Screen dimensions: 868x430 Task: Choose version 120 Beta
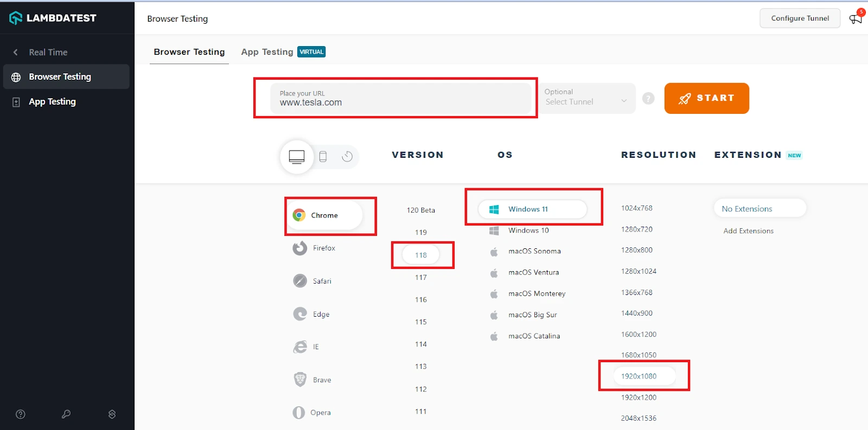coord(421,210)
